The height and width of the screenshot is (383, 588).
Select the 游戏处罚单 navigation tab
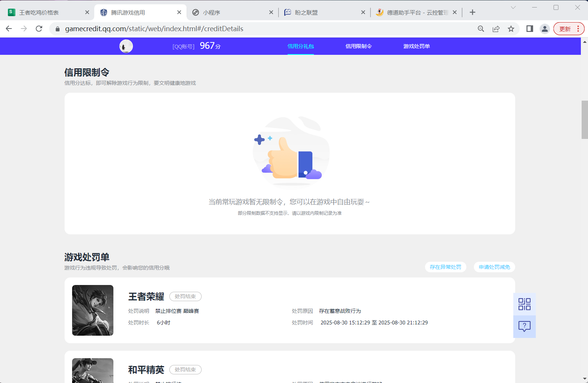(416, 46)
